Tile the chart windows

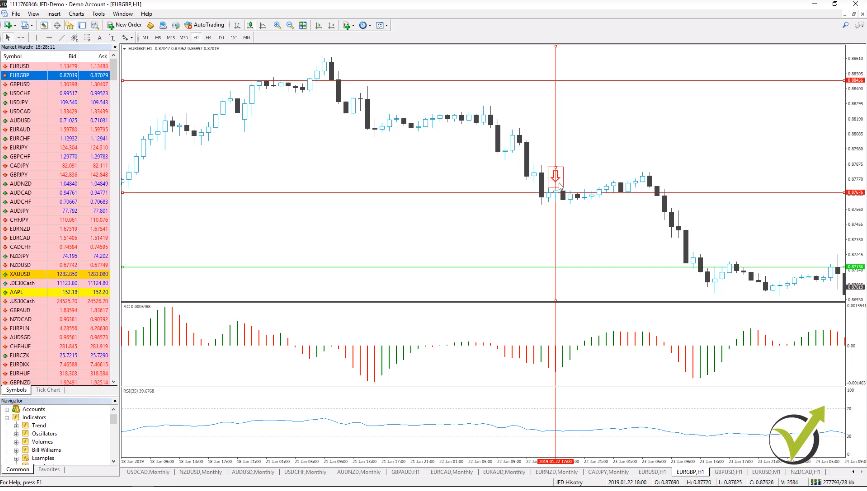(x=303, y=25)
